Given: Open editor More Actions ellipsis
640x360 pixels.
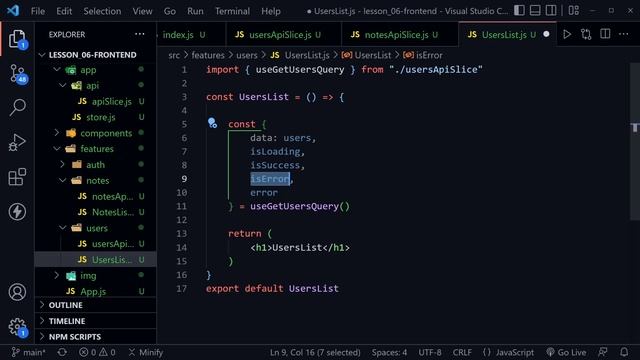Looking at the screenshot, I should click(x=624, y=35).
